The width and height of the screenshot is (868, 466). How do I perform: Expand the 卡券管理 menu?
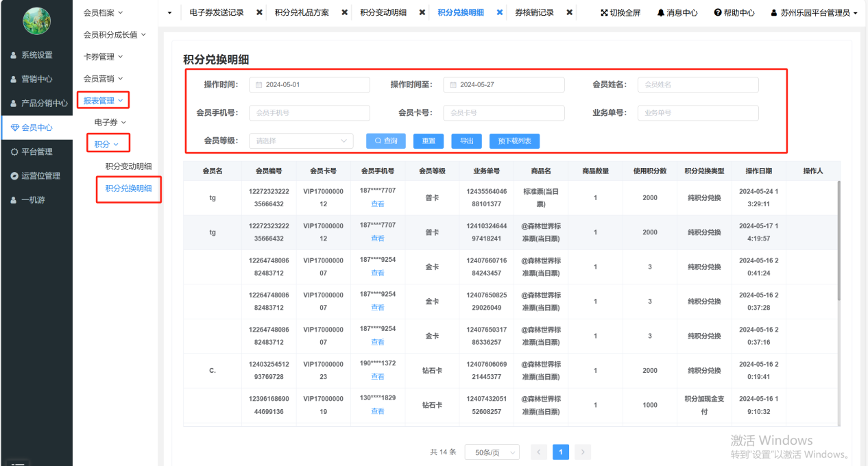tap(103, 57)
